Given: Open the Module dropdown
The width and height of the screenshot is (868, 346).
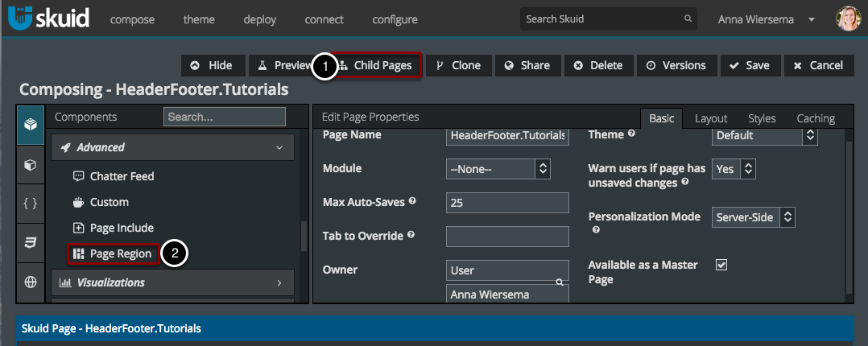Looking at the screenshot, I should [498, 169].
